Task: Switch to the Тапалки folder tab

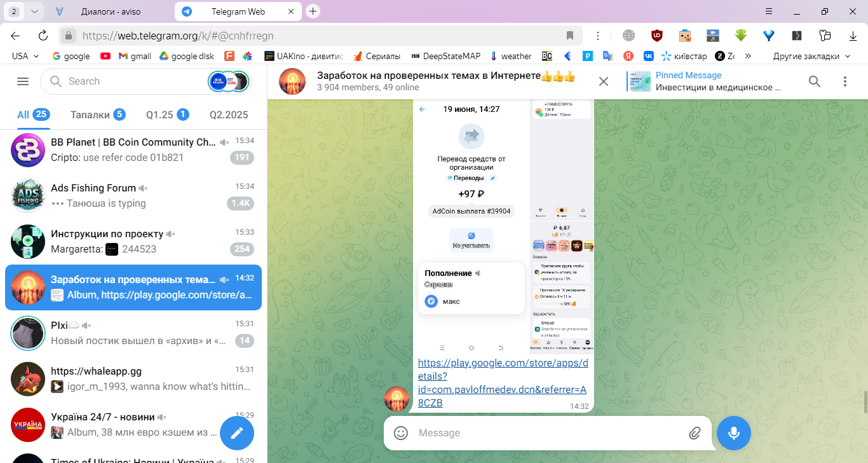Action: (97, 114)
